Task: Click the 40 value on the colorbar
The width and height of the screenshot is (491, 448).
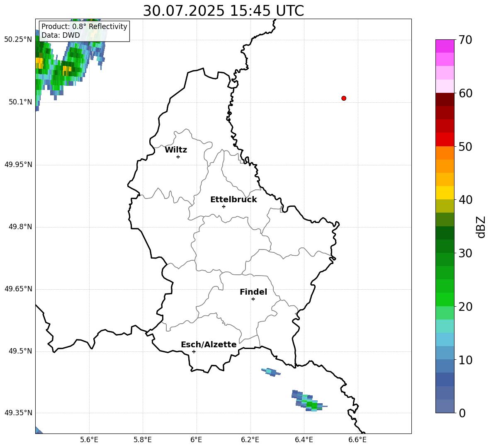Action: (x=465, y=200)
